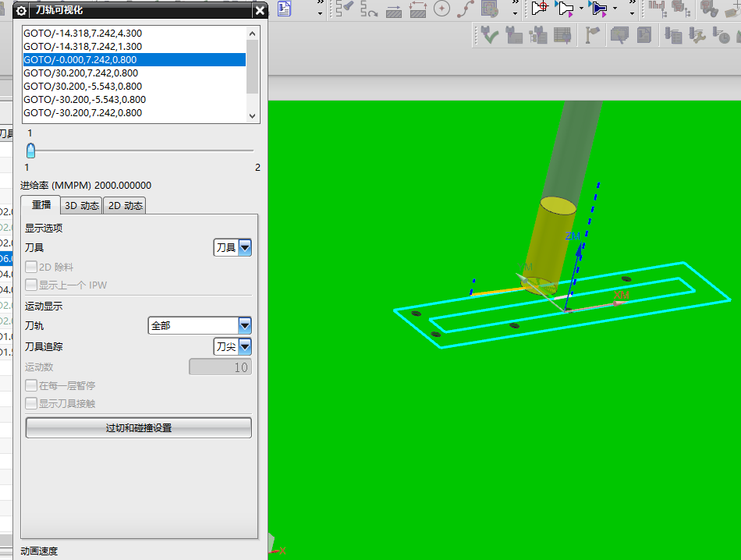This screenshot has width=741, height=560.
Task: Select row GOTO/30.200,-5.543,0.800
Action: click(x=134, y=86)
